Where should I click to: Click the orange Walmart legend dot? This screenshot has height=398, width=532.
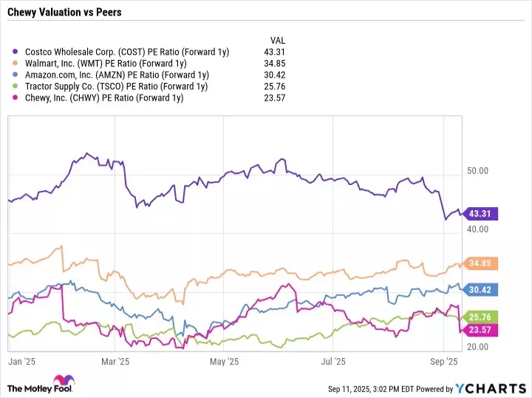(18, 64)
